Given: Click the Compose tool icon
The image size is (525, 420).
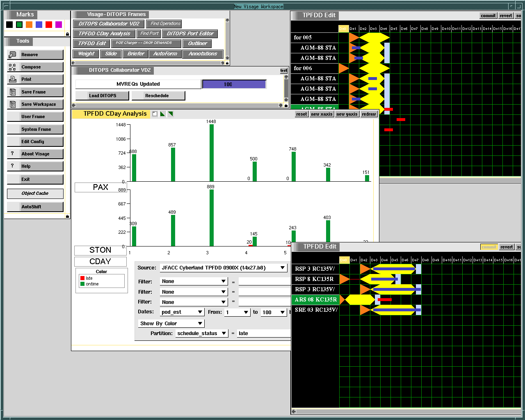Looking at the screenshot, I should click(12, 67).
